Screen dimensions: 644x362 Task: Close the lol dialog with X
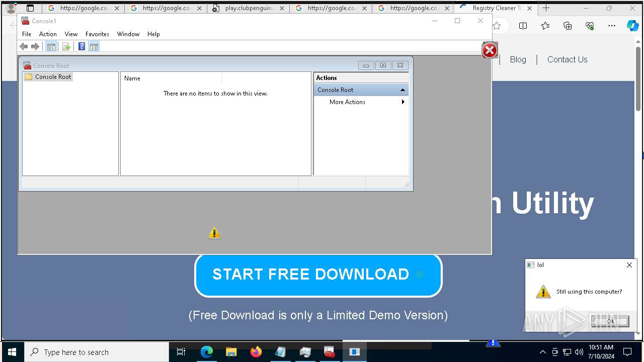pos(629,265)
